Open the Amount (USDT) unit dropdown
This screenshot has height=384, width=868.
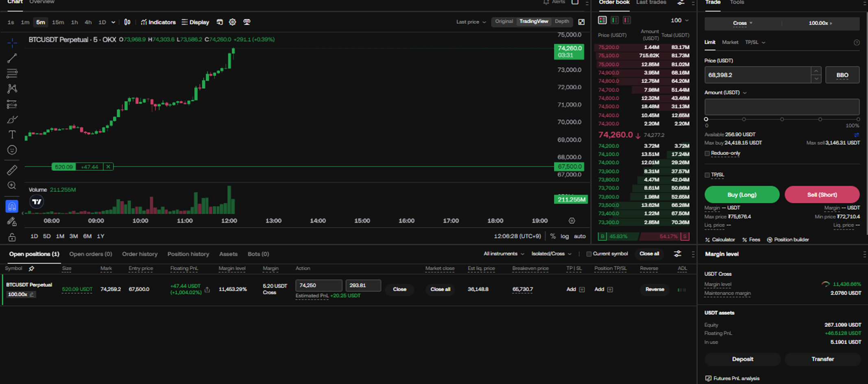click(x=725, y=93)
